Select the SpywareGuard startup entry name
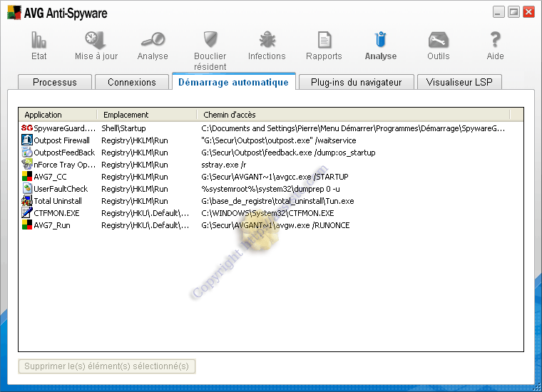542x392 pixels. [x=65, y=128]
